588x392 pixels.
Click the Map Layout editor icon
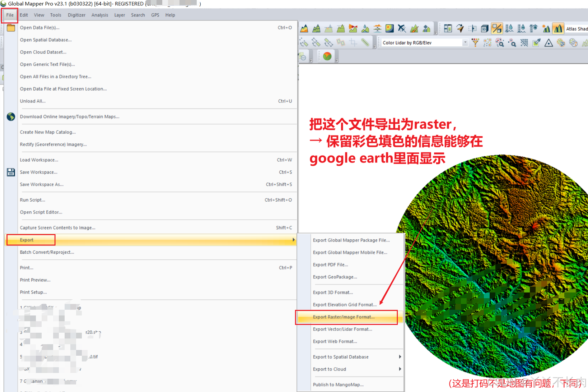coord(448,28)
